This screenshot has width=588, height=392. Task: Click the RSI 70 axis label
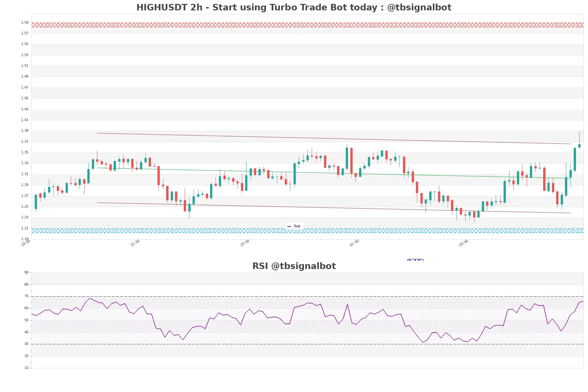pyautogui.click(x=26, y=296)
